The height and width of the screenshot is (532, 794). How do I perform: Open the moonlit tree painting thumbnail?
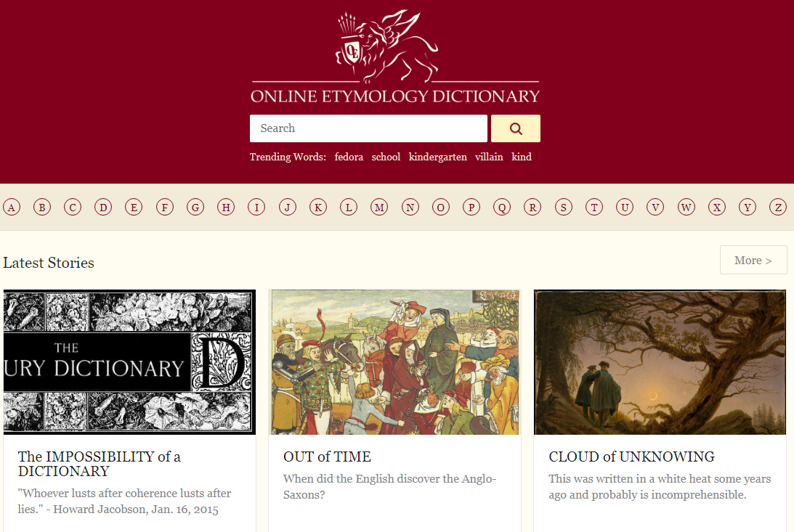[660, 362]
